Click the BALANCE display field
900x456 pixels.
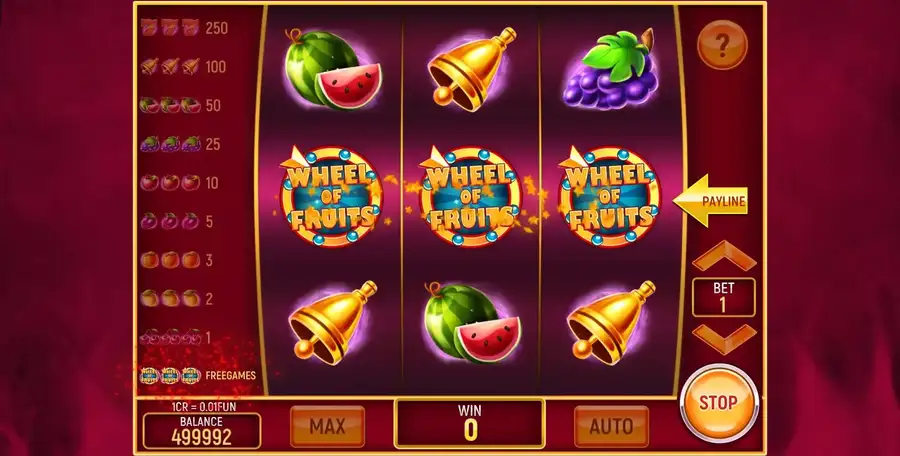click(201, 431)
